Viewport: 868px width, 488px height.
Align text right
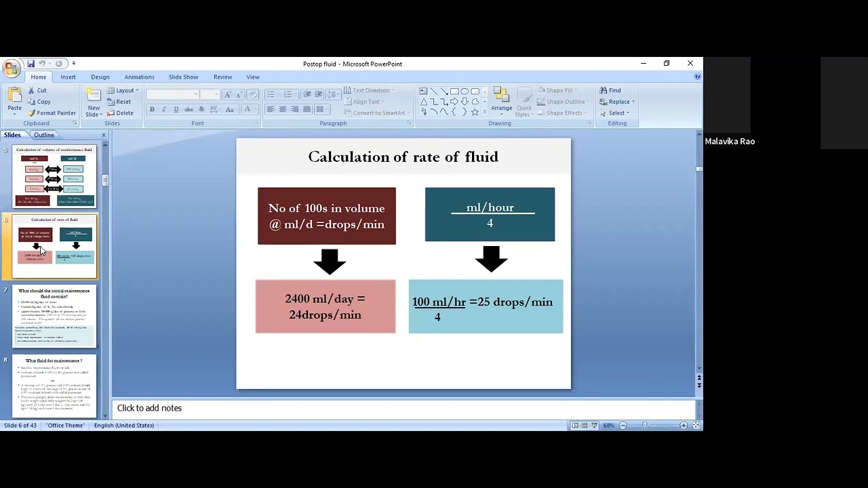click(294, 109)
